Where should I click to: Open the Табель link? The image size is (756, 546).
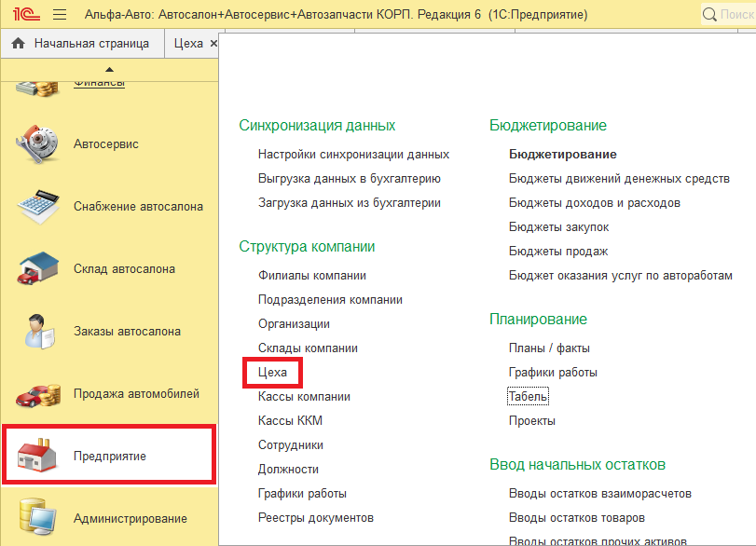pos(528,396)
